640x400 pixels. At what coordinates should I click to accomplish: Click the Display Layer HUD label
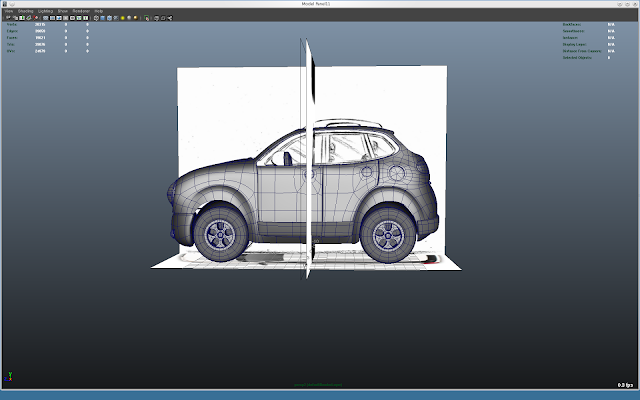click(575, 44)
